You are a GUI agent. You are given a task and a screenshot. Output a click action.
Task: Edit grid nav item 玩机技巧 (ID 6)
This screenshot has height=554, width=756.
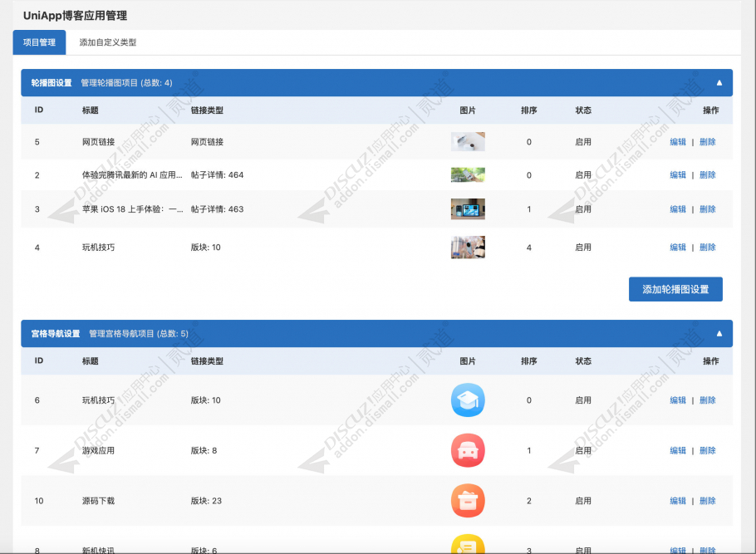[677, 400]
